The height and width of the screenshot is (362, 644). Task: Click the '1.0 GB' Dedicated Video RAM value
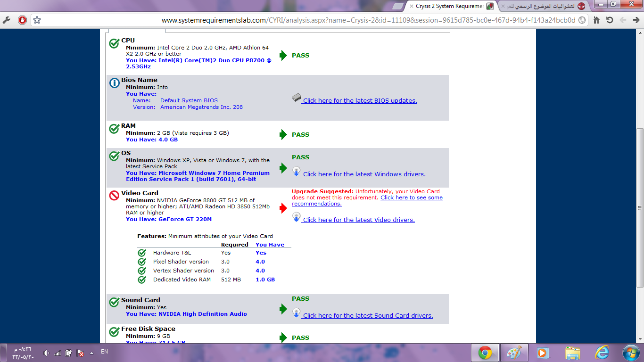pyautogui.click(x=265, y=280)
